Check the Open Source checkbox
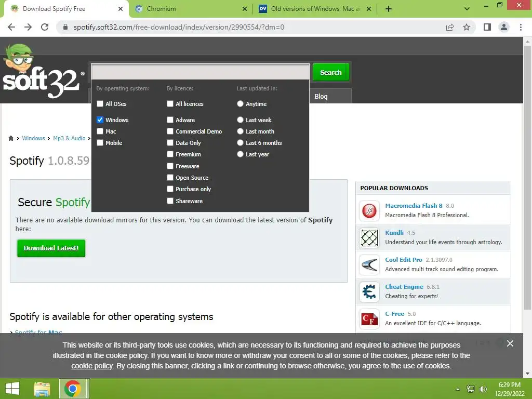The image size is (532, 399). pyautogui.click(x=170, y=177)
